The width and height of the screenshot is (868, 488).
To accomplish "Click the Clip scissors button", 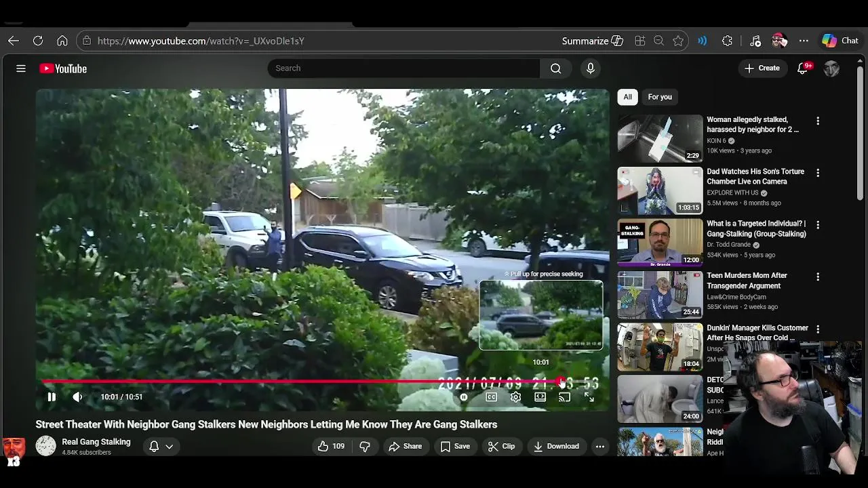I will (x=502, y=446).
